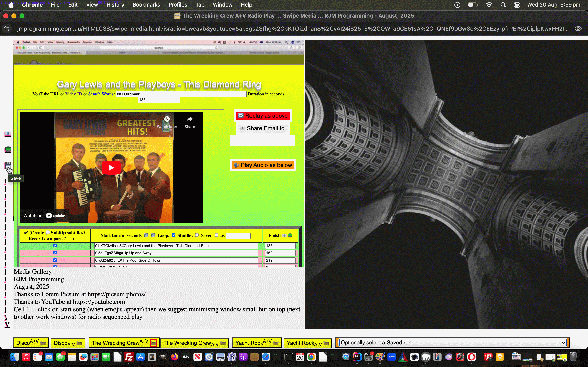Click the Replay as above button
Viewport: 588px width, 367px height.
click(263, 116)
